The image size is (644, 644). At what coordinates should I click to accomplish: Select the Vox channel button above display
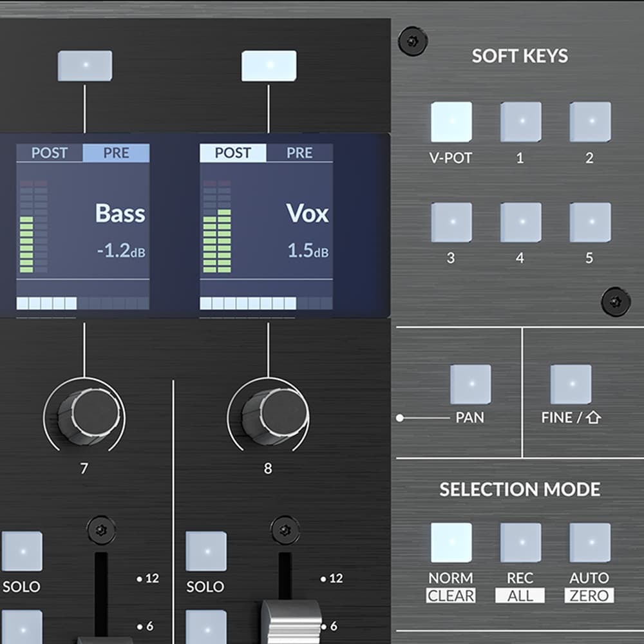[x=269, y=66]
